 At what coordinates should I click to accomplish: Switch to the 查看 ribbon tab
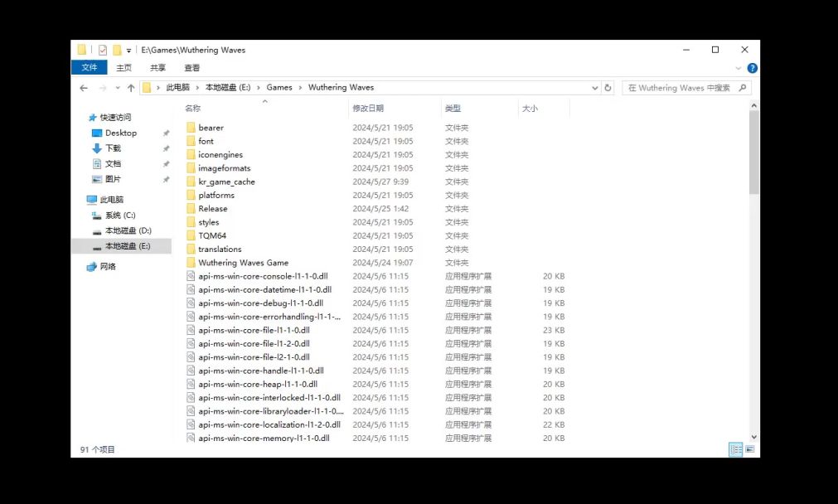[x=191, y=68]
